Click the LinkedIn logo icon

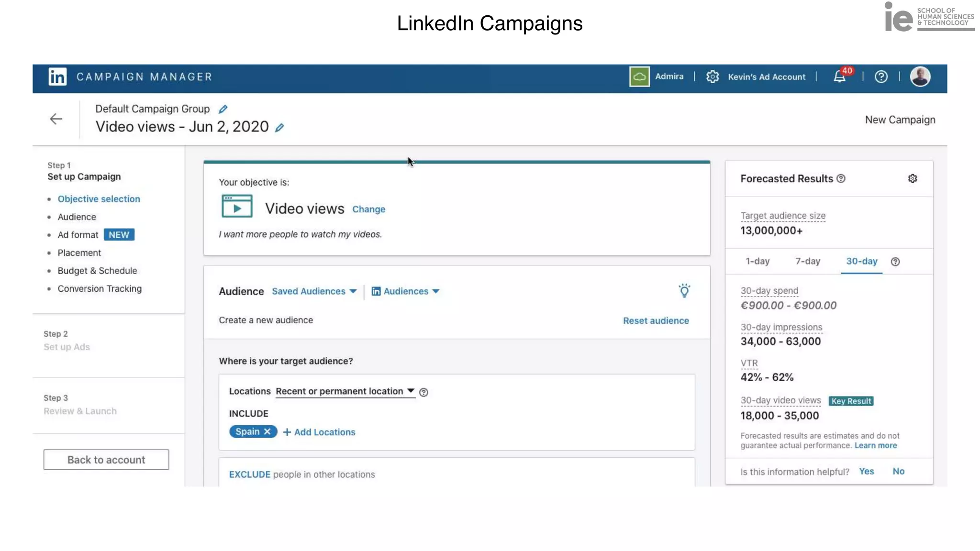57,77
